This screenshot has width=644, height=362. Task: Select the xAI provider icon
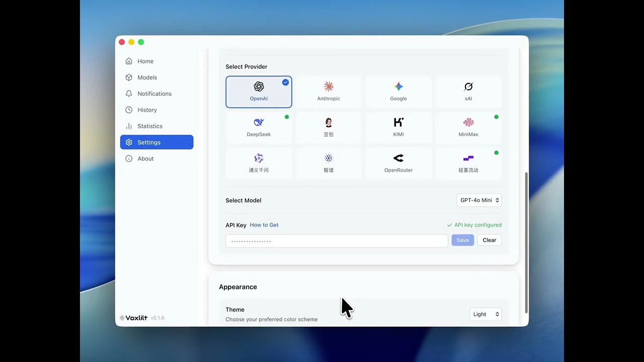tap(468, 86)
